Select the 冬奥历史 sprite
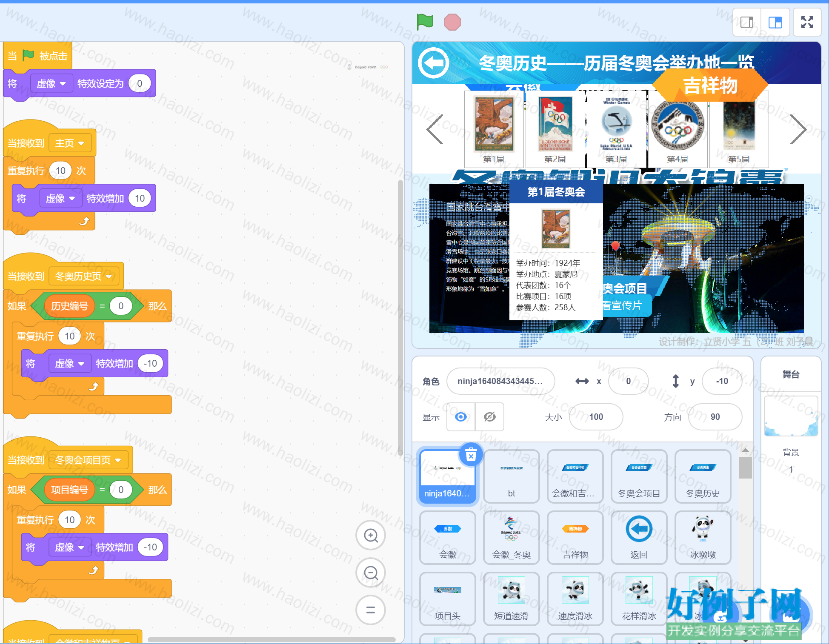Viewport: 829px width, 644px height. pyautogui.click(x=703, y=476)
